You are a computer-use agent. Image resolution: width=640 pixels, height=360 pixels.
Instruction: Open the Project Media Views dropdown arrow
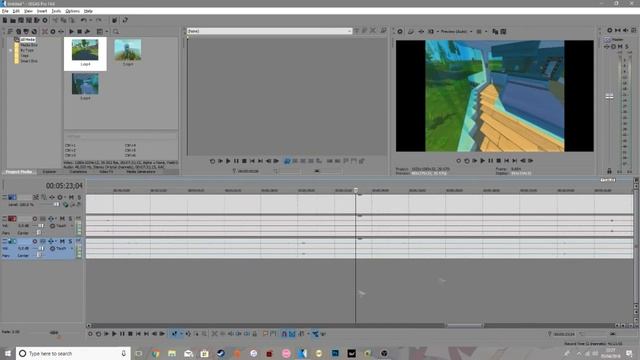tap(107, 31)
